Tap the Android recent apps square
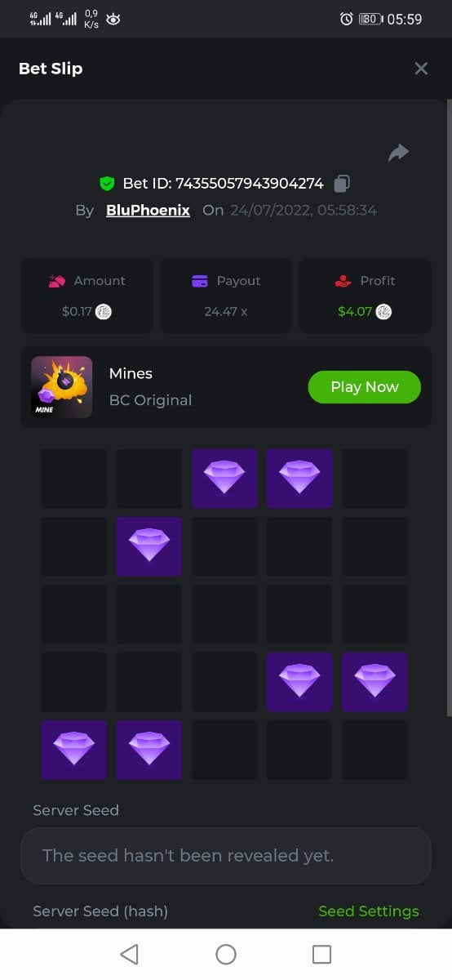Screen dimensions: 452x980 coord(322,954)
